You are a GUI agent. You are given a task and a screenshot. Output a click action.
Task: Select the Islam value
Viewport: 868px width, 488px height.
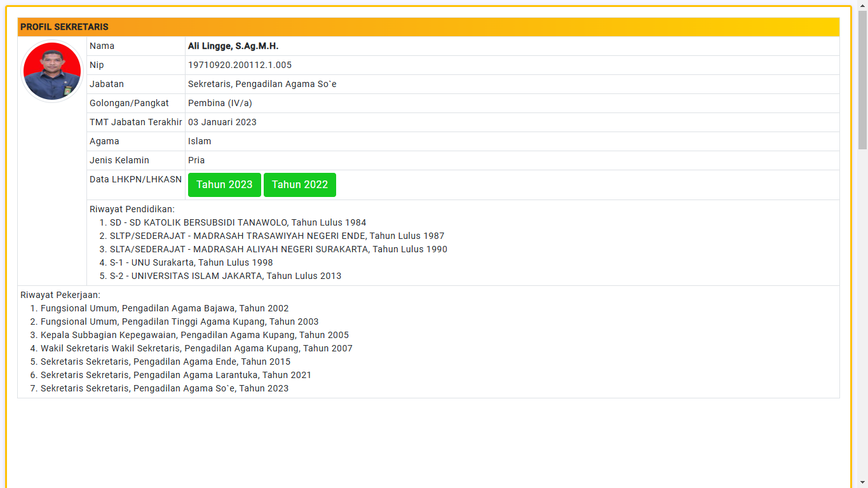click(200, 142)
